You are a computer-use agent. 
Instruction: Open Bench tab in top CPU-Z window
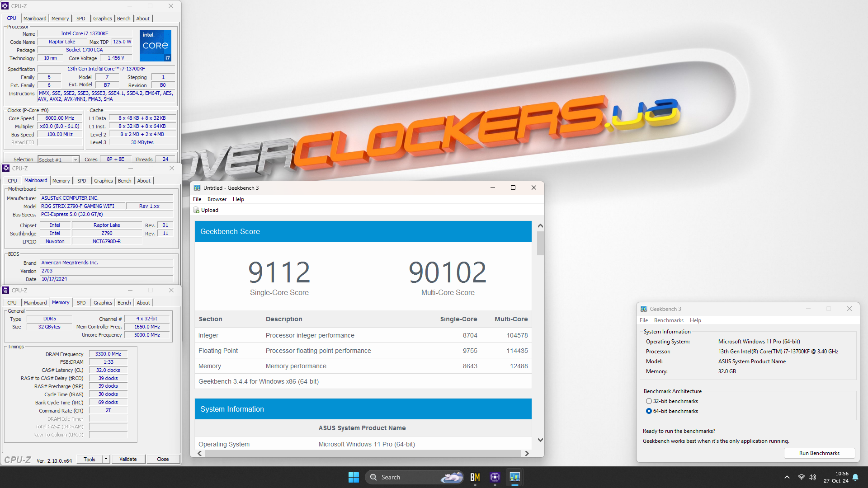click(x=124, y=19)
